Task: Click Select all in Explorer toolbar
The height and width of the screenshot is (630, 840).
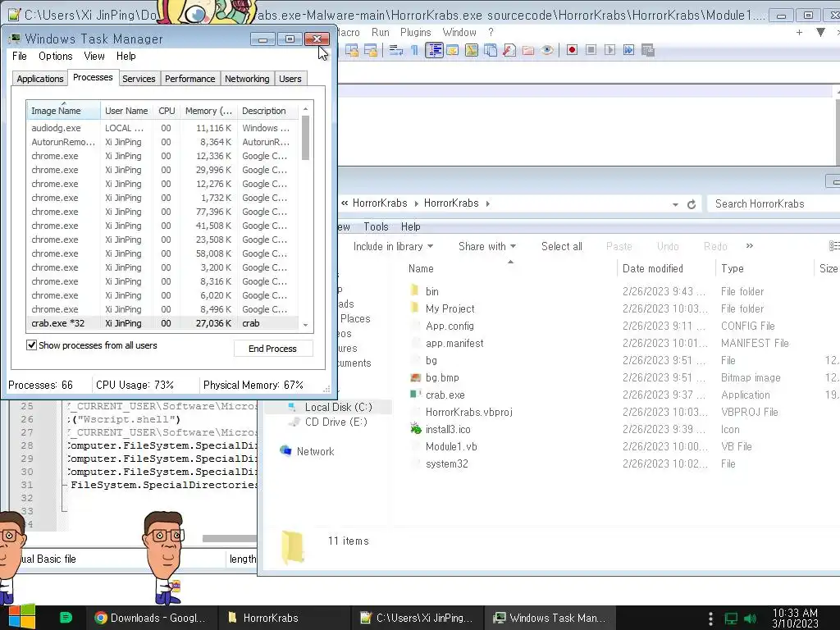Action: (x=561, y=246)
